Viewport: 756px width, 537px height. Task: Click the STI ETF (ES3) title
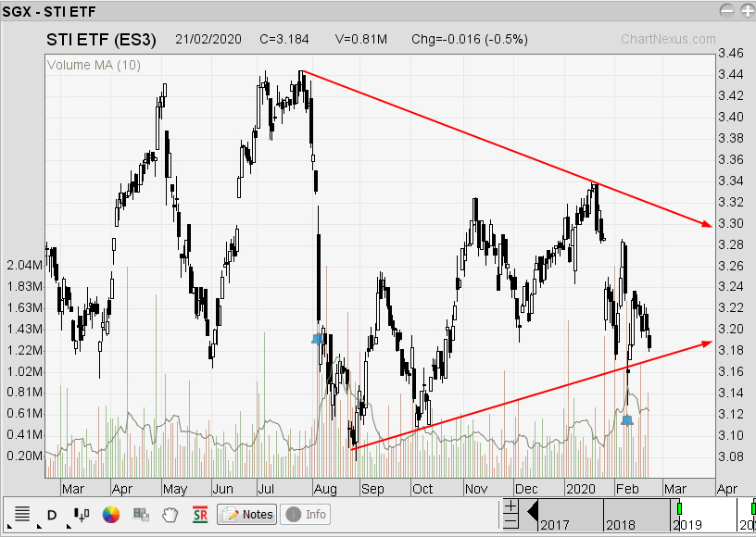[x=101, y=40]
